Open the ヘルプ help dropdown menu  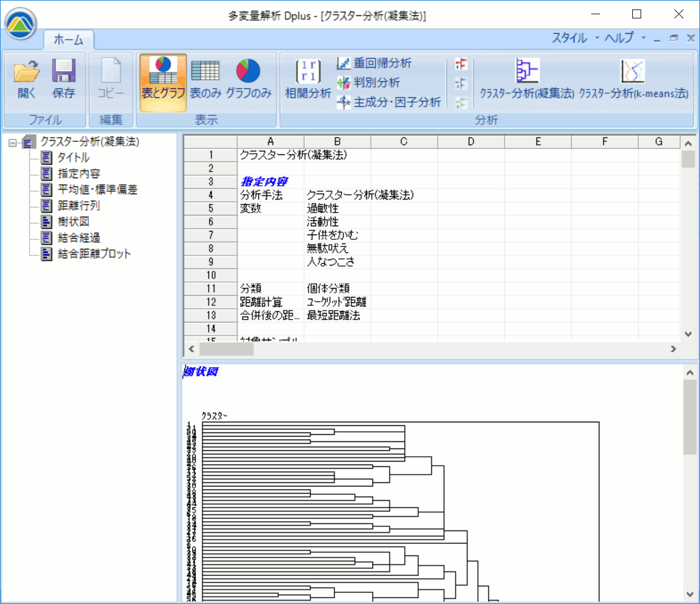click(625, 38)
